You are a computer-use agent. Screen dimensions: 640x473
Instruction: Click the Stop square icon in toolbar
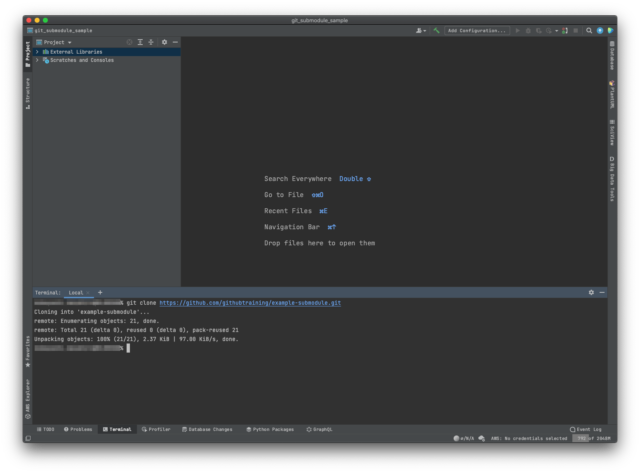[576, 31]
